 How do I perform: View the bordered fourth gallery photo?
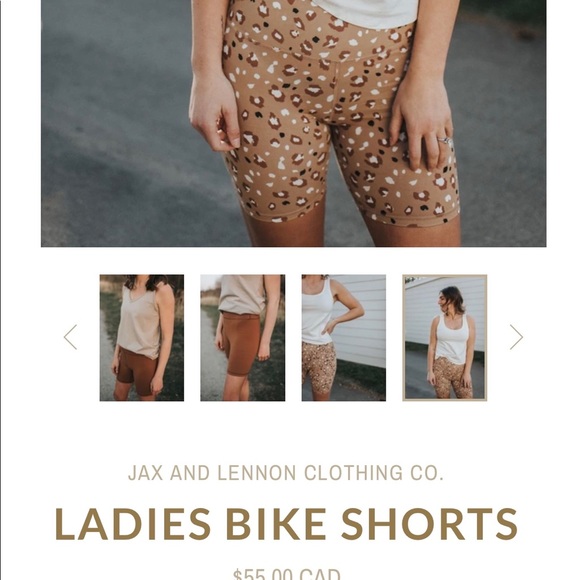click(x=445, y=338)
